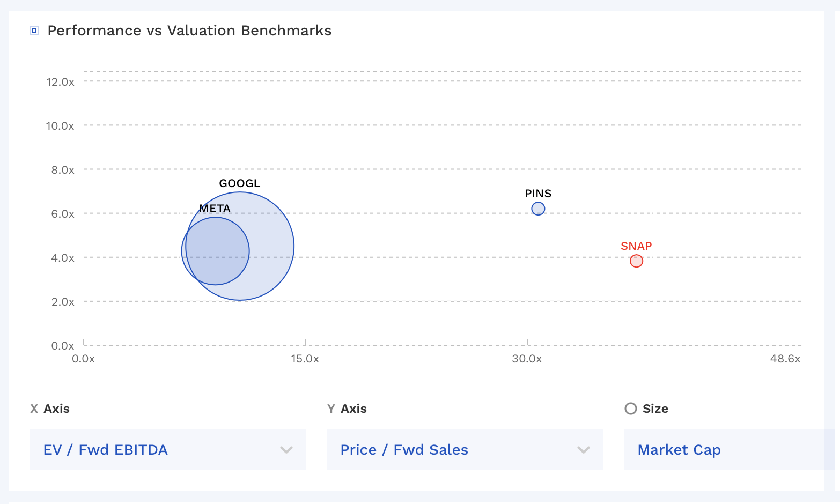Select the red SNAP bubble
Screen dimensions: 840x504
636,261
